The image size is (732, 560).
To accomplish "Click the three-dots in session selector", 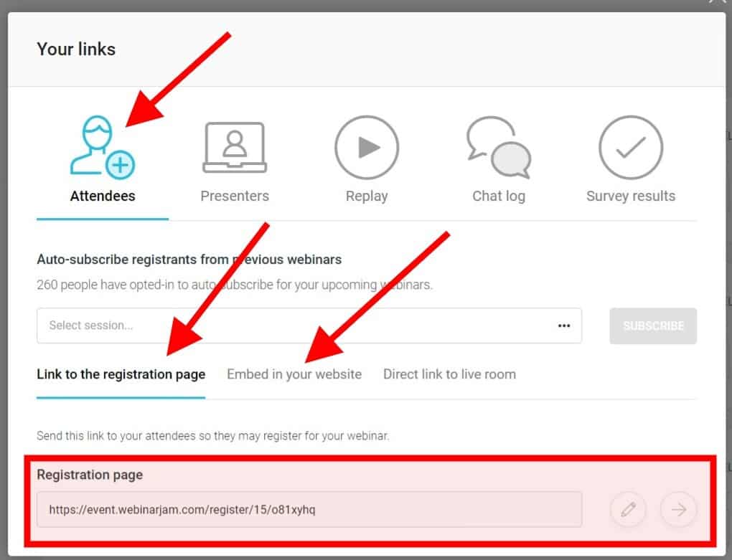I will click(564, 326).
